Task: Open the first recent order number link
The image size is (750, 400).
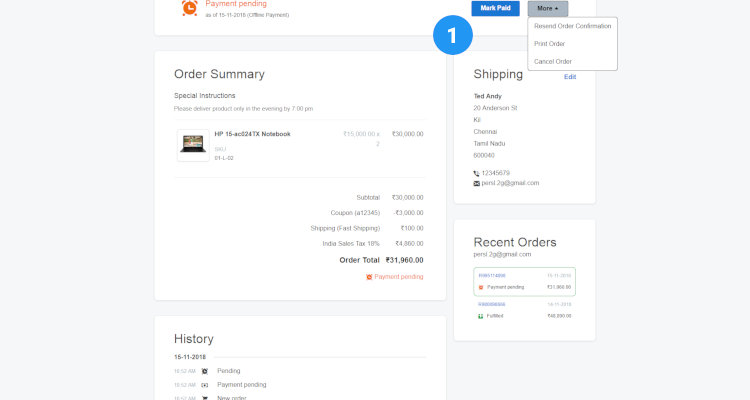Action: (x=492, y=276)
